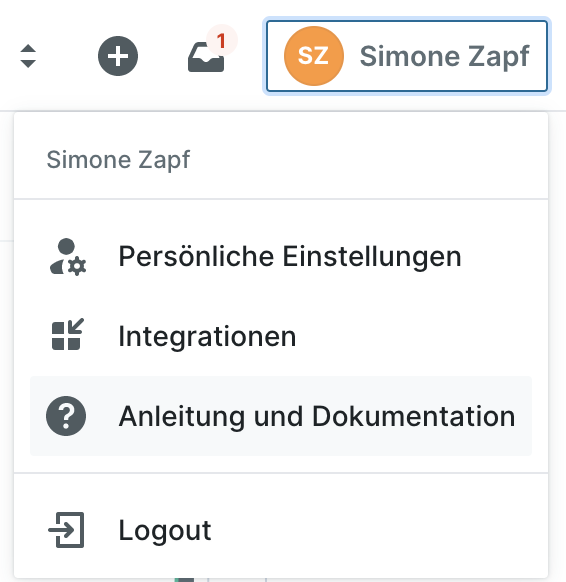
Task: Click the Simone Zapf header inside the menu
Action: (118, 160)
